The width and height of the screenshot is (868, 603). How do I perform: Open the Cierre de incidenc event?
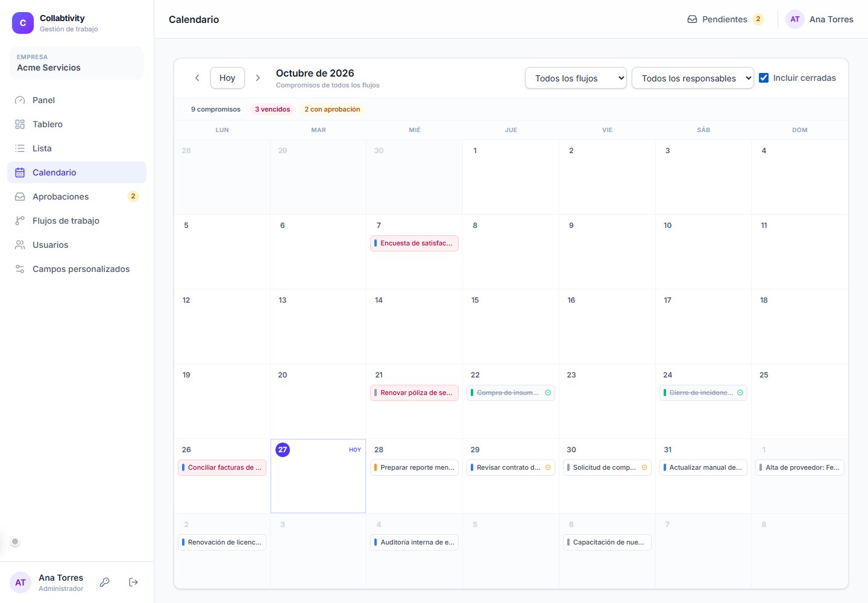[x=703, y=393]
